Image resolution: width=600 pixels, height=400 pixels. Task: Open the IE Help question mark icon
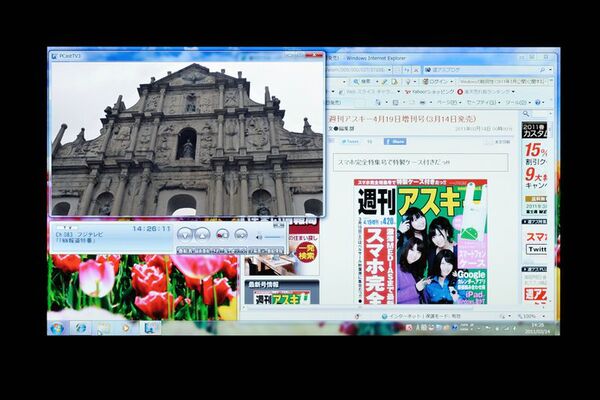pos(538,103)
